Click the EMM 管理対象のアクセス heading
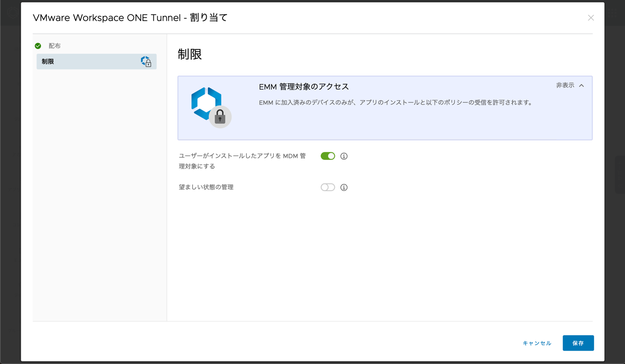The image size is (625, 364). coord(304,87)
